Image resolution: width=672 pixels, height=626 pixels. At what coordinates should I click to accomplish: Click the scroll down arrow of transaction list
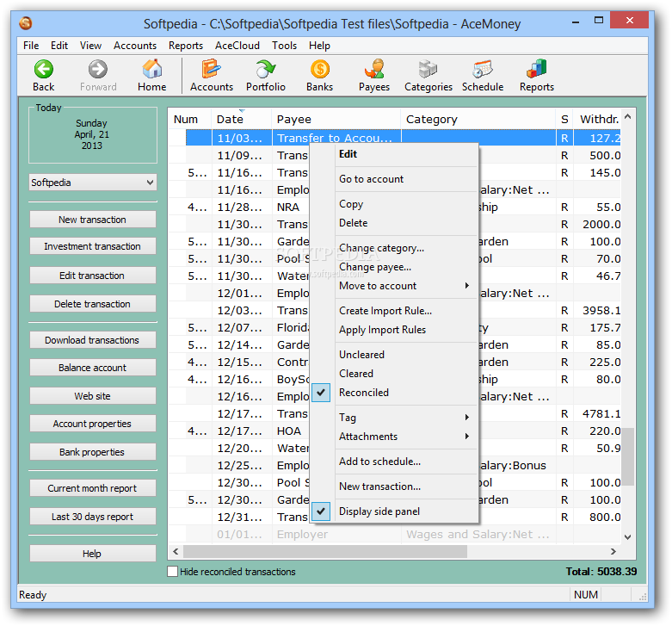(x=628, y=536)
